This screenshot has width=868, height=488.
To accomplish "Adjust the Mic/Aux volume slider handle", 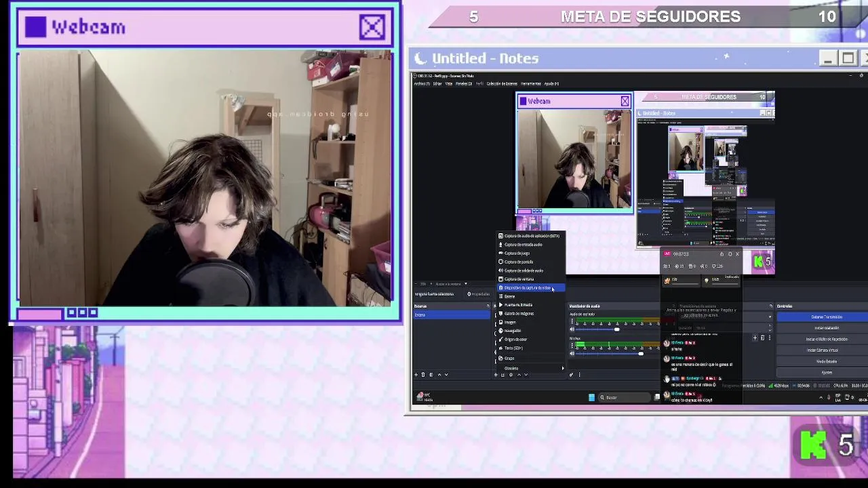I will pos(641,353).
